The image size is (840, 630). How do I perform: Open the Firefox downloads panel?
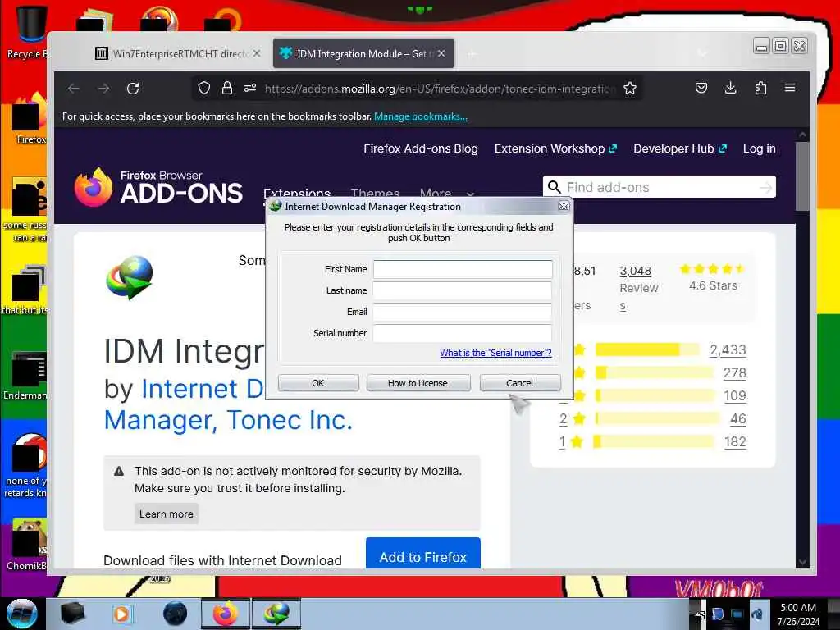point(730,88)
